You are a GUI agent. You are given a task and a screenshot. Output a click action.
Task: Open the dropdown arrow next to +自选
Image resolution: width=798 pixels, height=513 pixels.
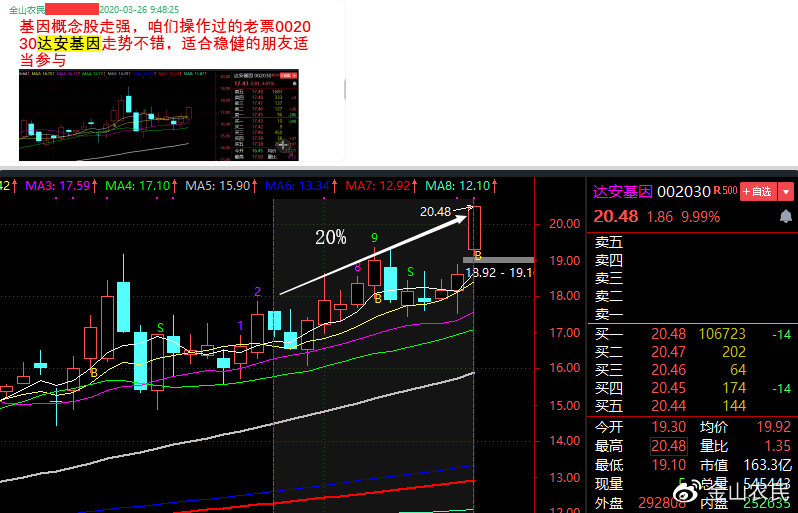coord(786,192)
